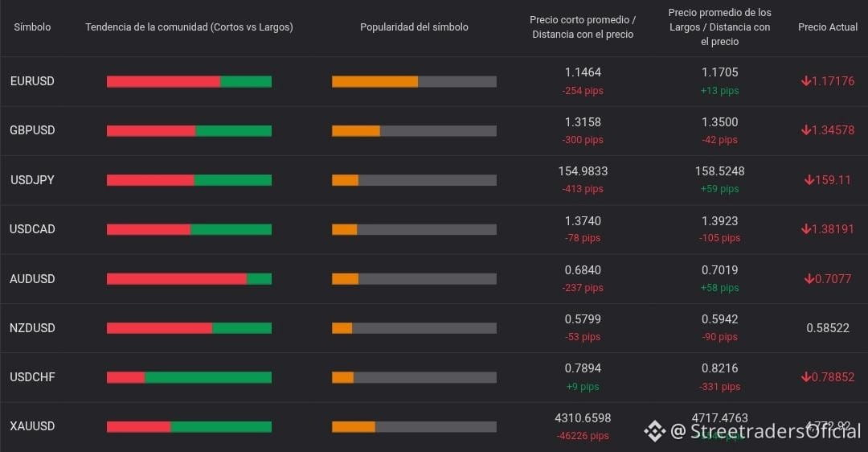The height and width of the screenshot is (452, 868).
Task: Click the red arrow by USDCHF 0.78852
Action: click(x=805, y=377)
